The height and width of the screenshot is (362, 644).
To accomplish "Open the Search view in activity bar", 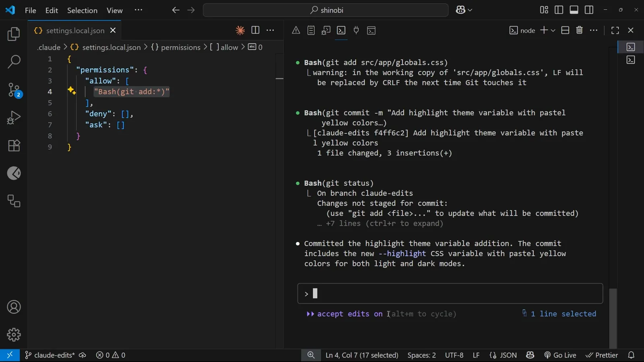I will click(14, 62).
